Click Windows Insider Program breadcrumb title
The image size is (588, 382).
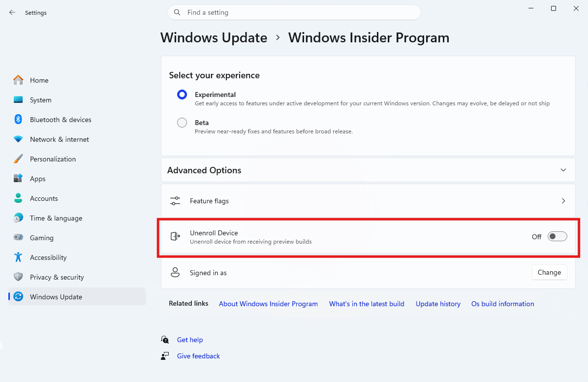[369, 37]
